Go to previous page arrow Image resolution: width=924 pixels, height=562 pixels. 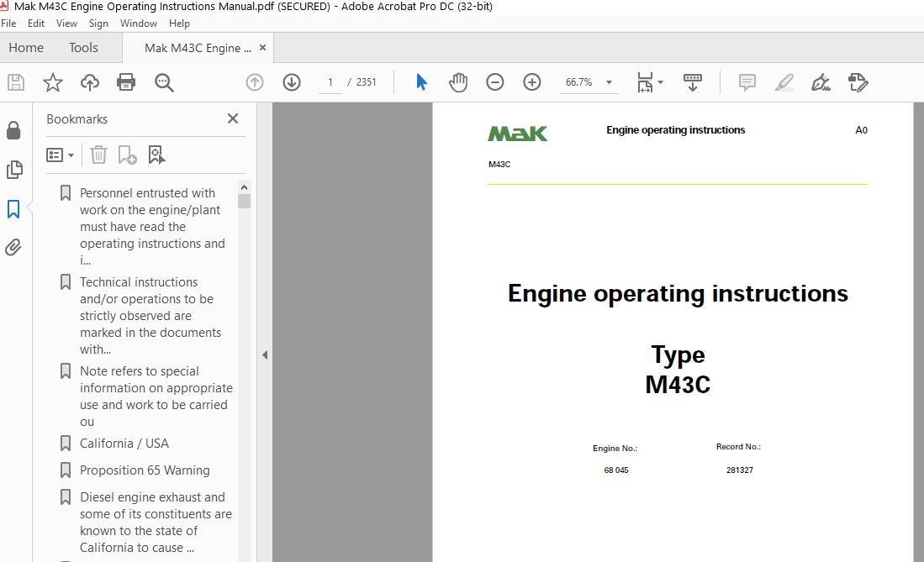pyautogui.click(x=255, y=82)
